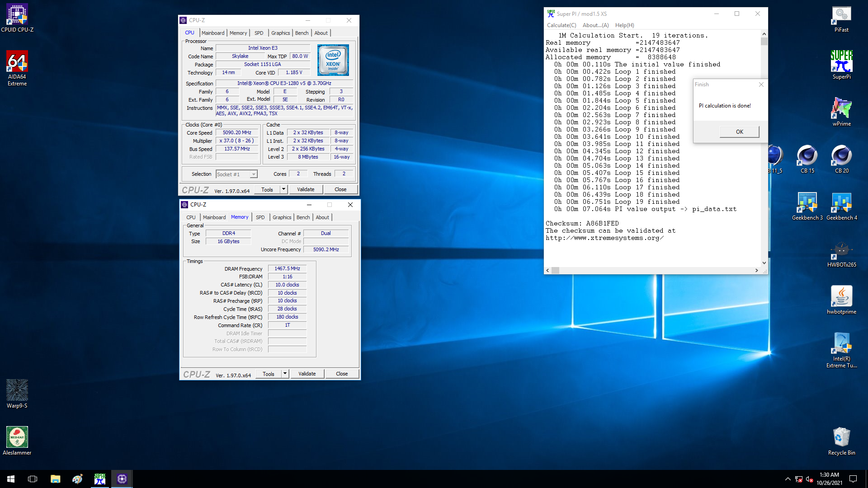Open Intel(R) Extreme Tuning desktop icon
The height and width of the screenshot is (488, 868).
click(841, 350)
